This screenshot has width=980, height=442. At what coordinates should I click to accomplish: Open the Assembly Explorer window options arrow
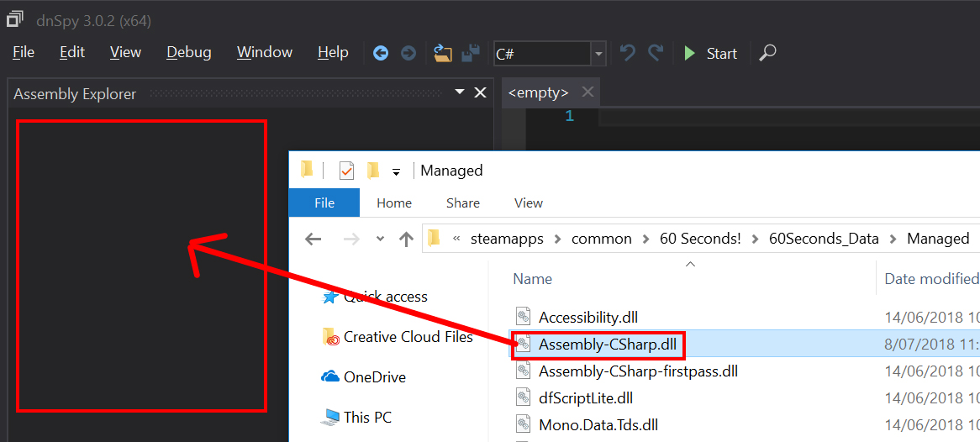pos(460,92)
